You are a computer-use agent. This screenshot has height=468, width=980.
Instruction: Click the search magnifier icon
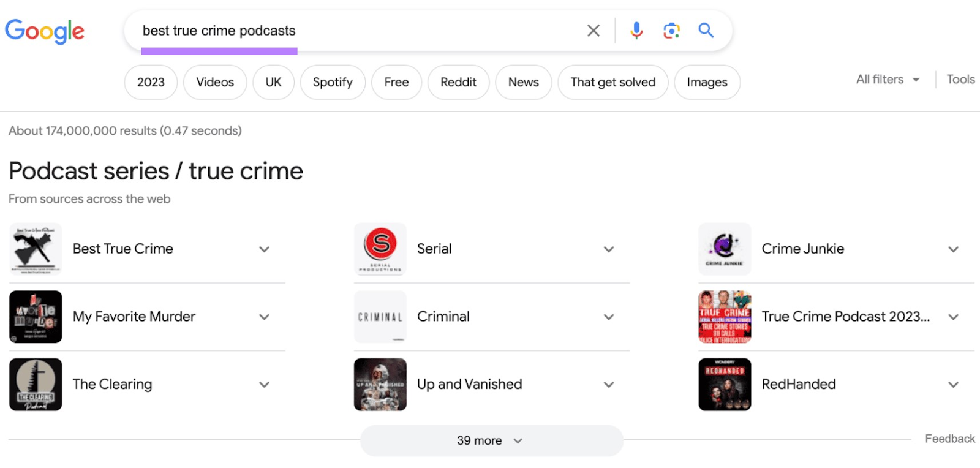pyautogui.click(x=706, y=30)
